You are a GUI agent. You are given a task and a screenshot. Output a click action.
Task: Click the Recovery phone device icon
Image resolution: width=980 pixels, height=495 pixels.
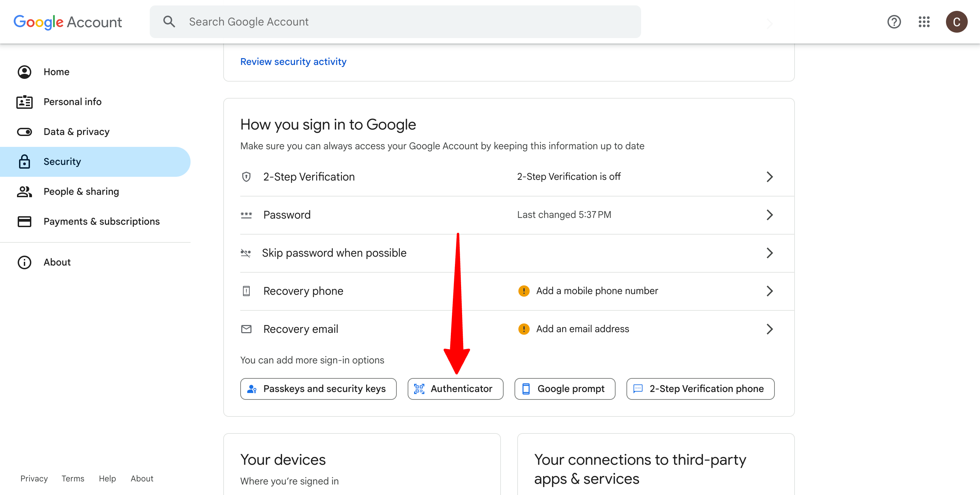pyautogui.click(x=246, y=291)
